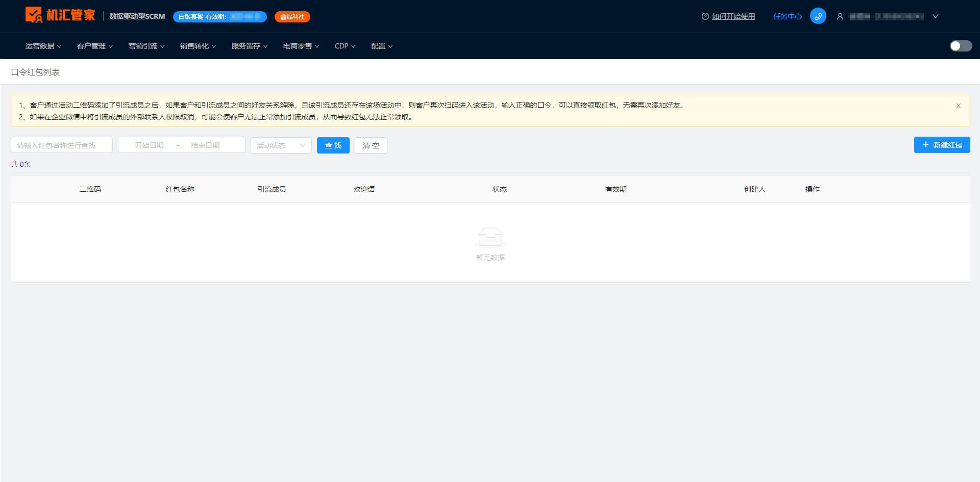Open the 任务中心 link

(x=788, y=16)
